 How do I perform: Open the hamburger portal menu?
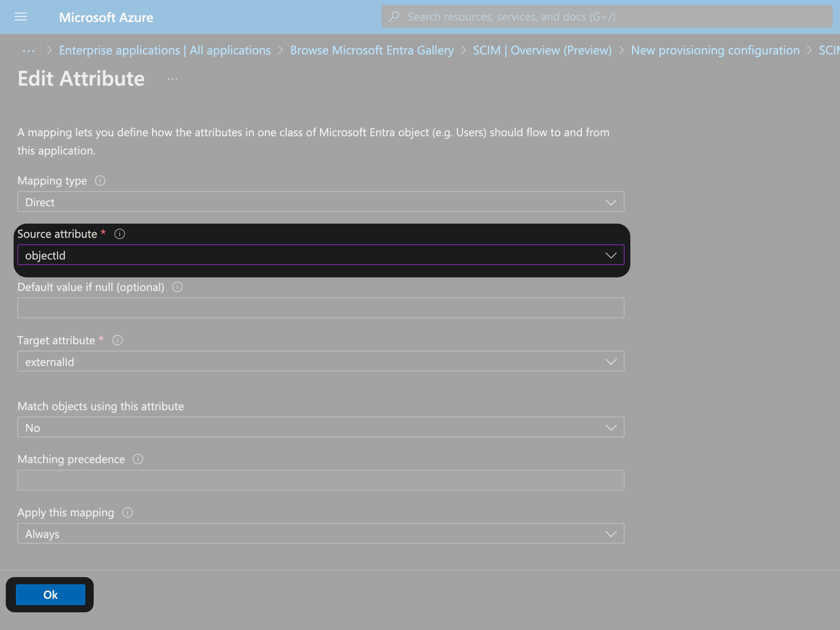tap(21, 17)
